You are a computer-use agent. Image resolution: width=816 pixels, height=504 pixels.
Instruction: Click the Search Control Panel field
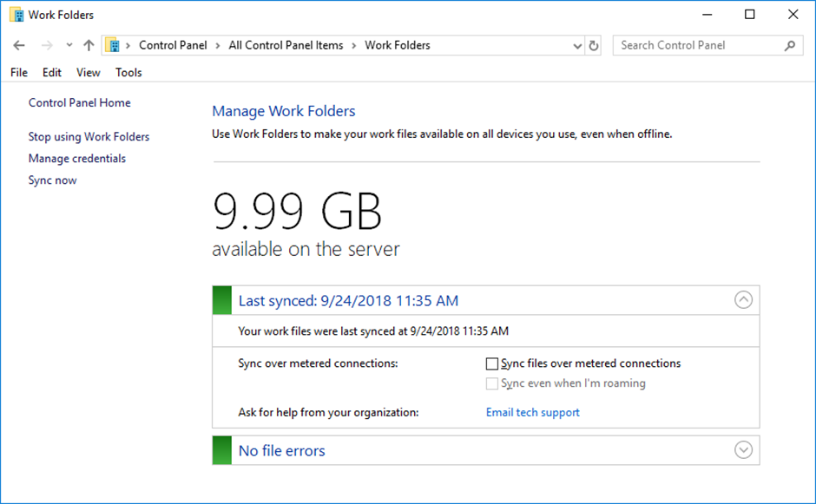coord(700,46)
